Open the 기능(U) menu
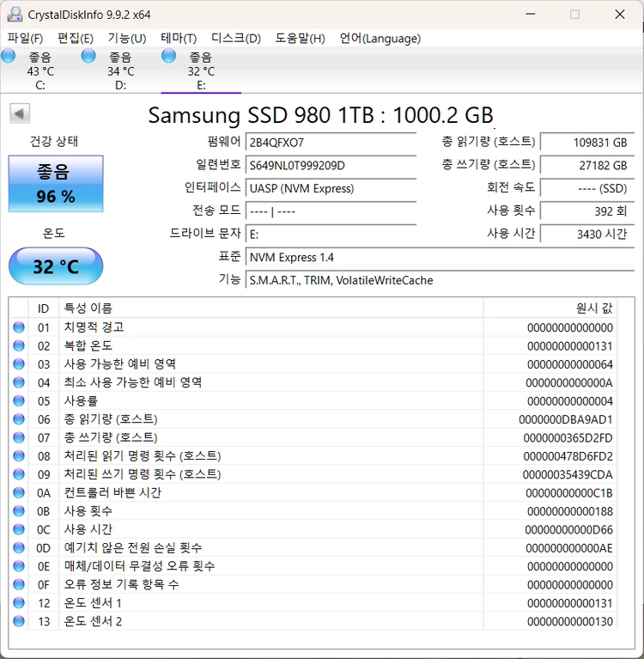Screen dimensions: 644x659 pos(127,39)
